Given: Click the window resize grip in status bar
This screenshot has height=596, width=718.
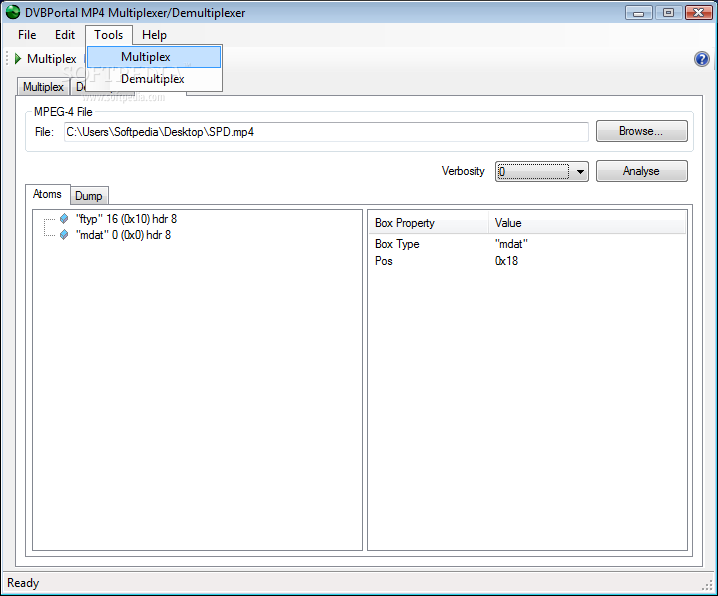Looking at the screenshot, I should (x=707, y=585).
